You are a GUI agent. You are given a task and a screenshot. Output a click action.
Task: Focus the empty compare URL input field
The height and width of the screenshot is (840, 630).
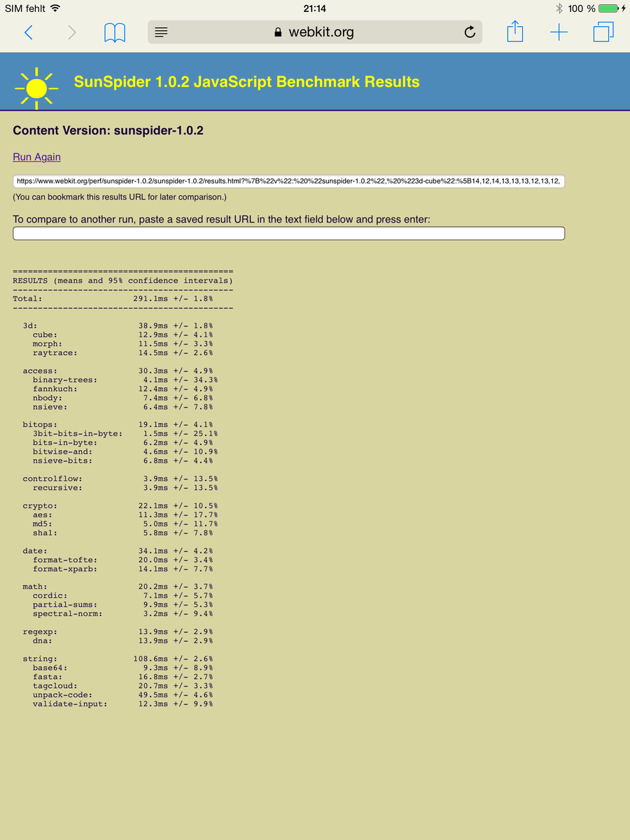tap(288, 234)
